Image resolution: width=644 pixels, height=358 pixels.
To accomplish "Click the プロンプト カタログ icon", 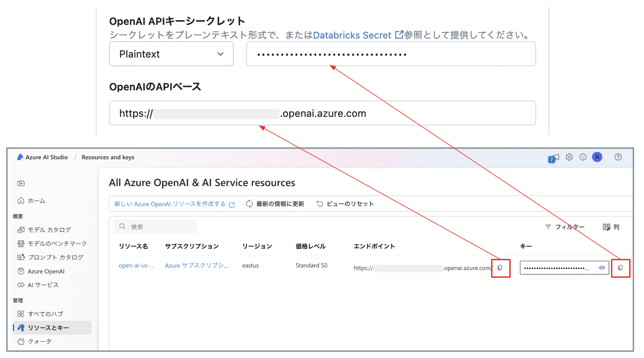I will click(21, 257).
